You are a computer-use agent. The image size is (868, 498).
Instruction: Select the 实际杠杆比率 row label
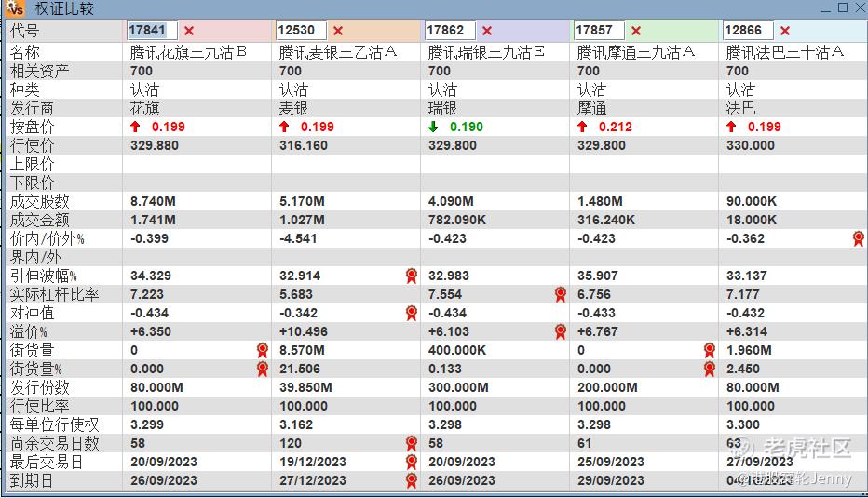coord(54,294)
